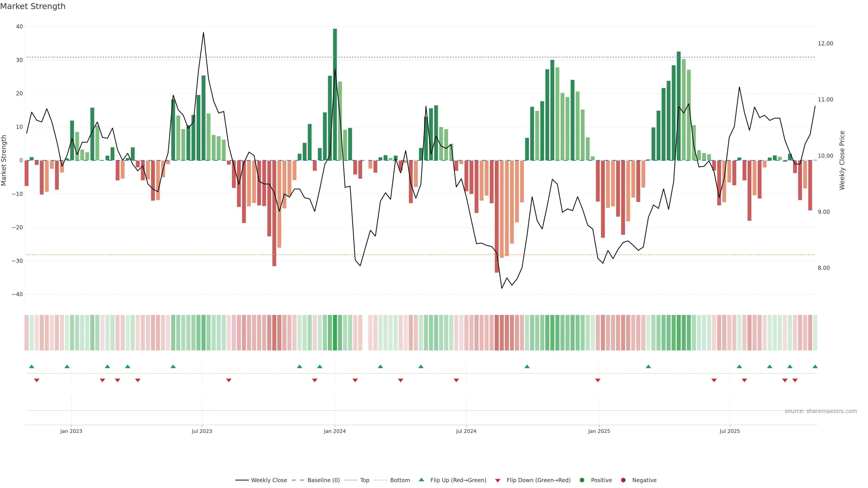The height and width of the screenshot is (488, 868).
Task: Click the last green flip-up triangle marker
Action: pos(815,366)
